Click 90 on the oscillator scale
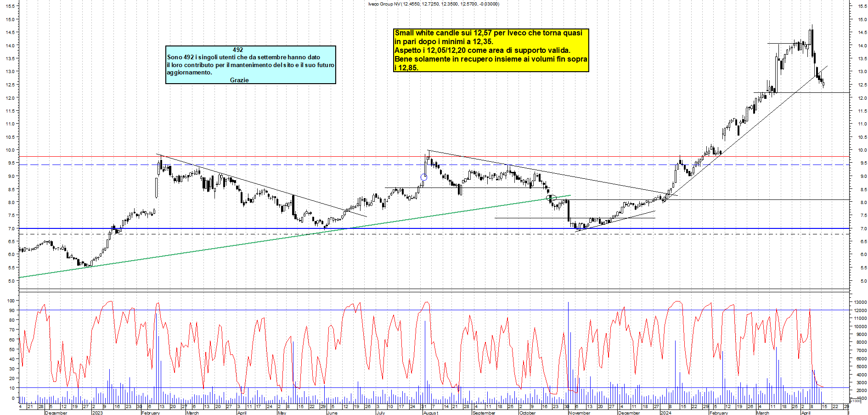The image size is (868, 415). pos(12,310)
